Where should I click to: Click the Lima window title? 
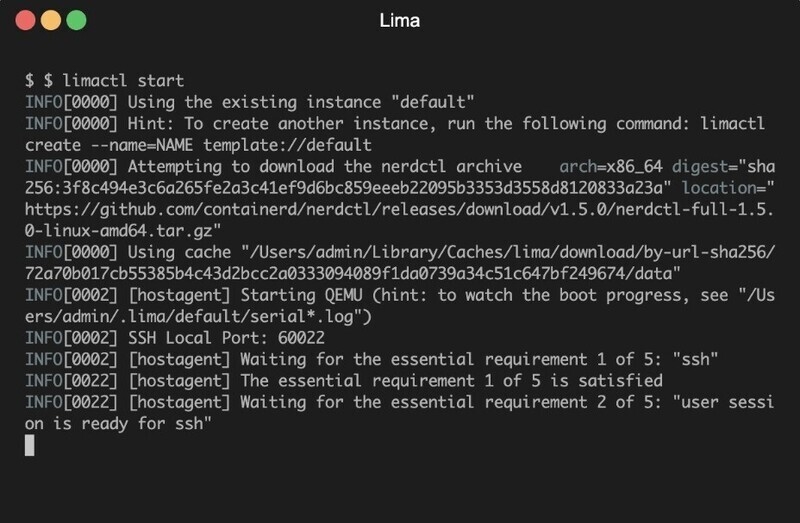400,20
